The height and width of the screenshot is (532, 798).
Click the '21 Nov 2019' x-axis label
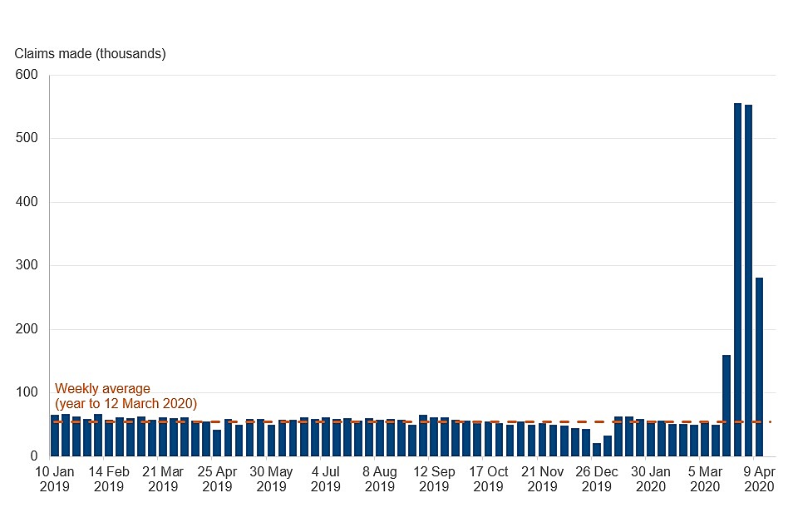[x=542, y=479]
